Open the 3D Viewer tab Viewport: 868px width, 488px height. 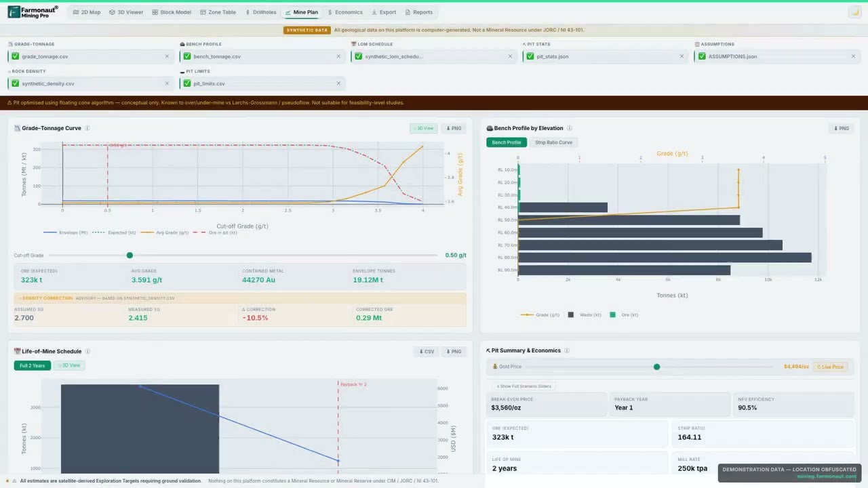[126, 12]
